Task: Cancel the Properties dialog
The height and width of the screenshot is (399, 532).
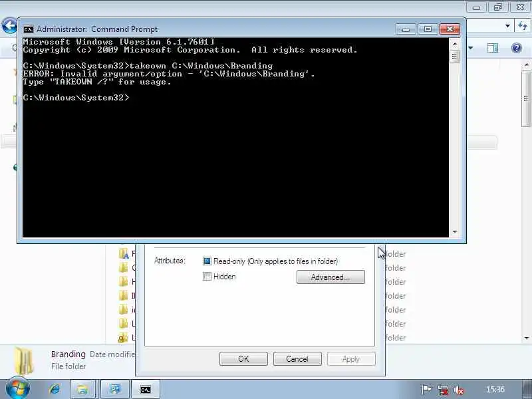Action: (x=297, y=358)
